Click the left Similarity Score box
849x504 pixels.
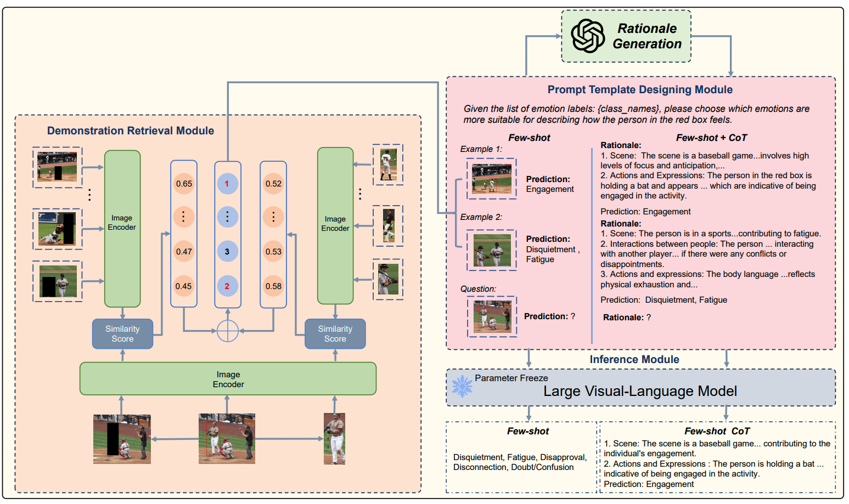(x=122, y=334)
